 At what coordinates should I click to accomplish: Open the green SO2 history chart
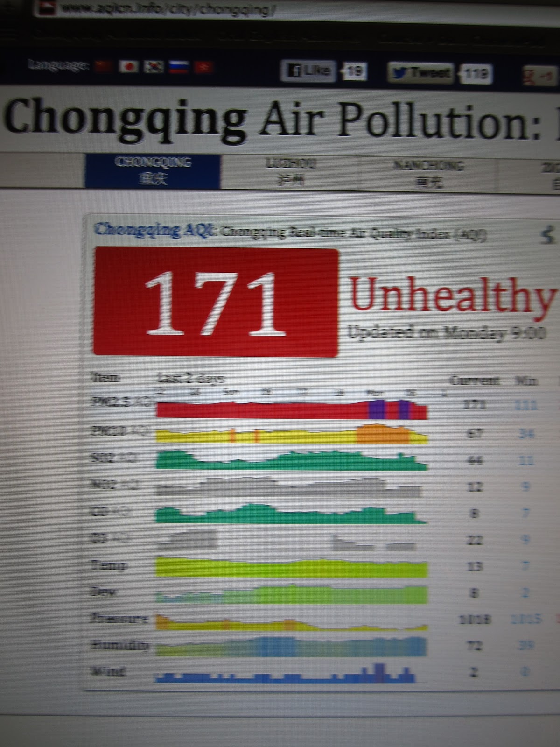coord(292,459)
